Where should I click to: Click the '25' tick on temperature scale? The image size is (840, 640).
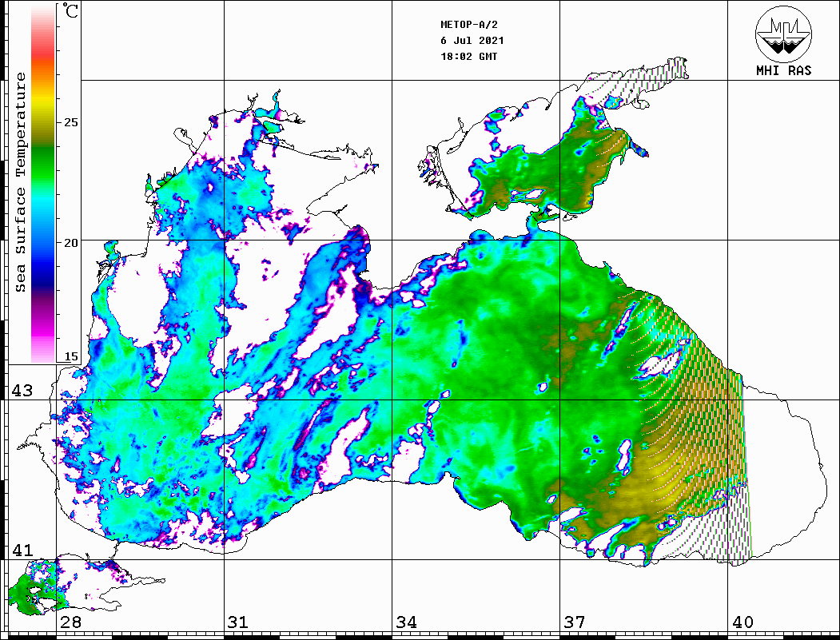coord(70,122)
